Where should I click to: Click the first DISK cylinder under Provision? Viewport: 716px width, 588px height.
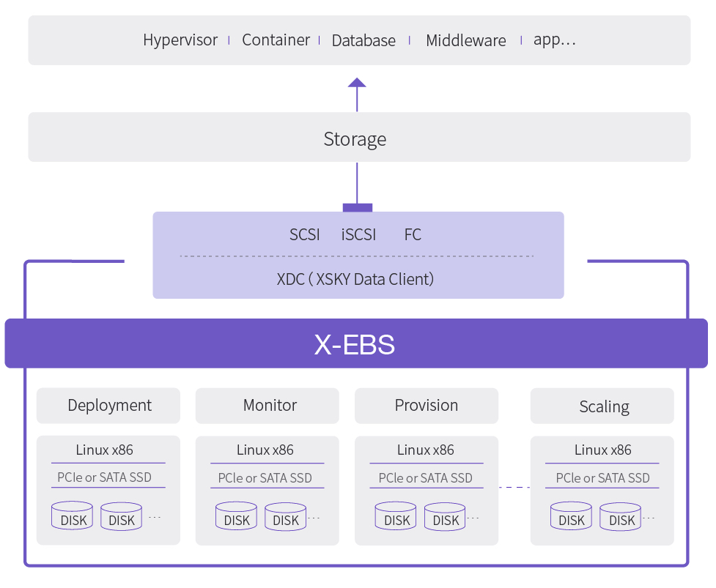point(396,516)
